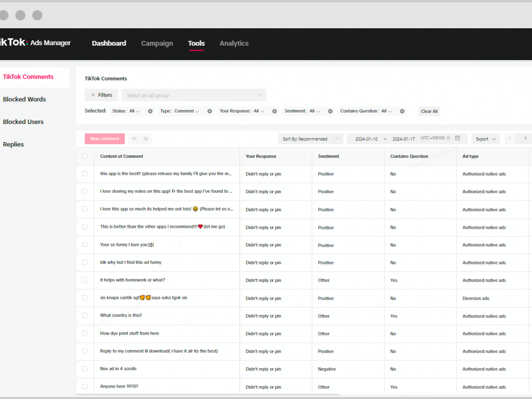Open the calendar date picker icon
Viewport: 532px width, 399px height.
point(458,138)
